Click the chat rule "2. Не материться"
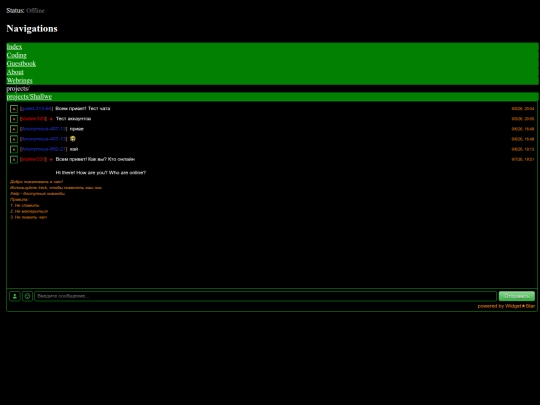540x405 pixels. [29, 211]
